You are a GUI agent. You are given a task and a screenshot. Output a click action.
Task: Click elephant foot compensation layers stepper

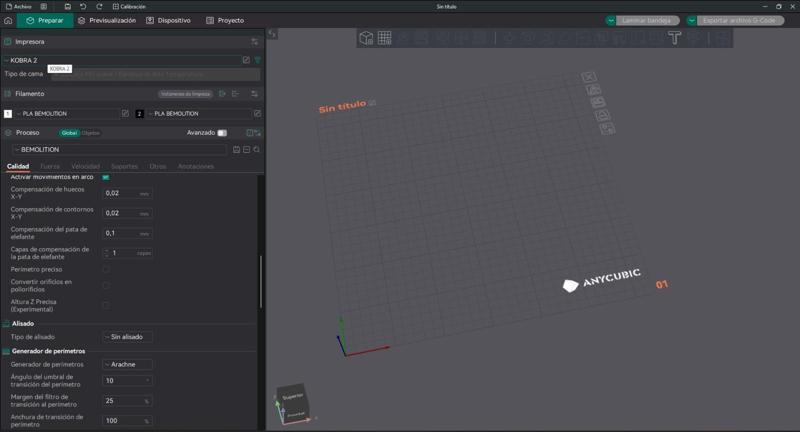click(x=127, y=253)
